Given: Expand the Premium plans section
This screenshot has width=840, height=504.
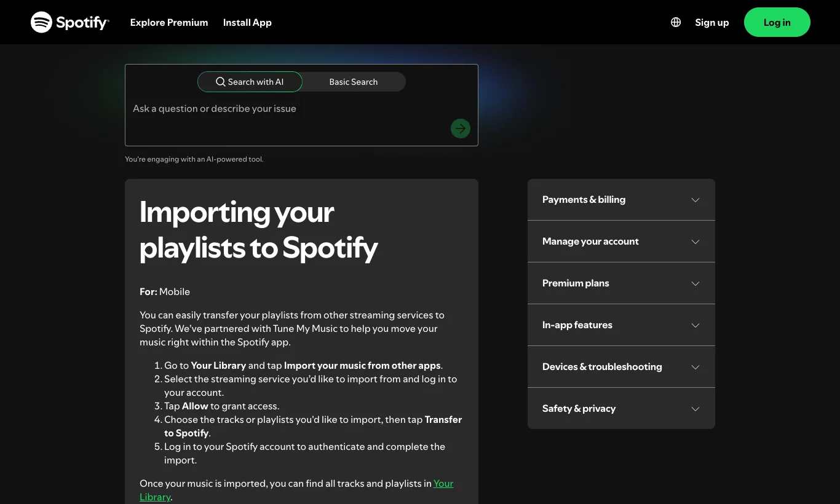Looking at the screenshot, I should pos(621,283).
